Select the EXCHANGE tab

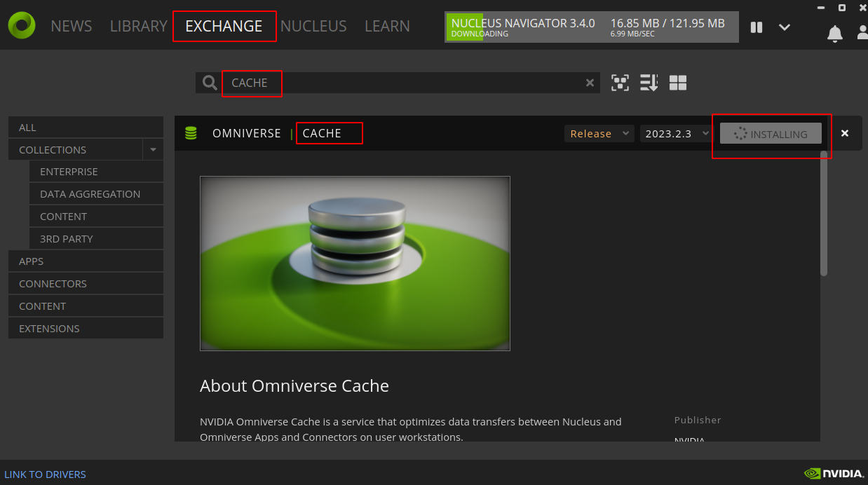[224, 26]
